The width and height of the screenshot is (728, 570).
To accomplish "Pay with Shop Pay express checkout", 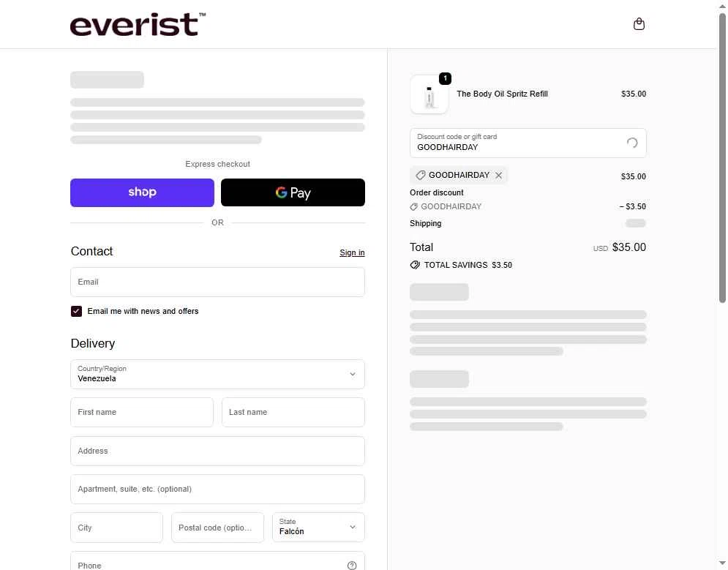I will (142, 192).
